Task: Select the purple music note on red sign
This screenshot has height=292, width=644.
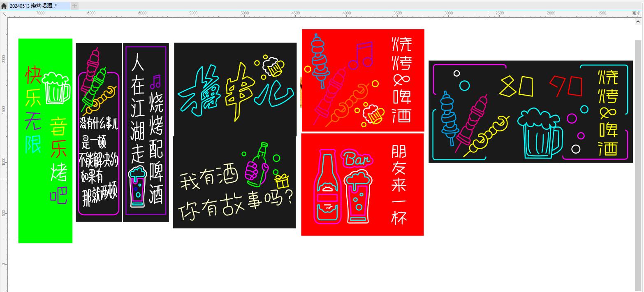Action: tap(361, 55)
